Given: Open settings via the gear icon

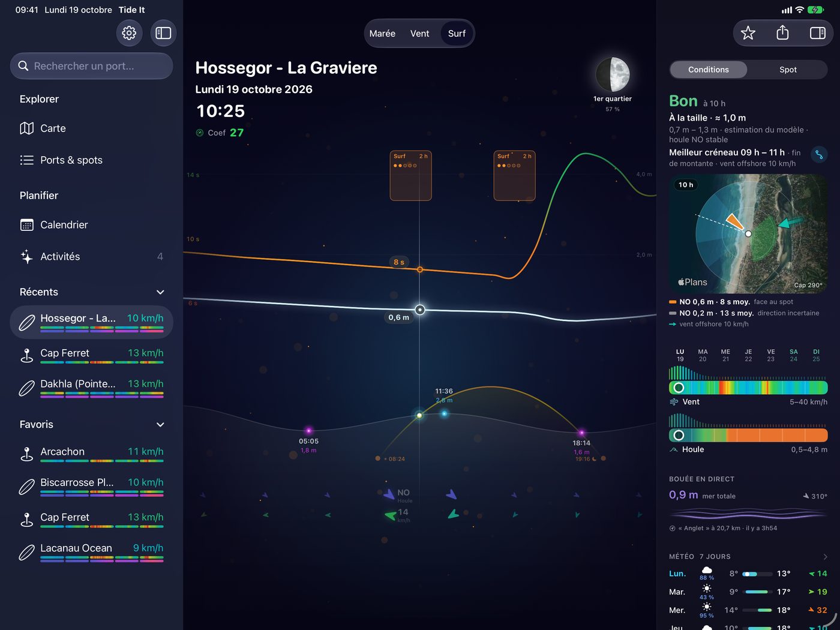Looking at the screenshot, I should pos(129,33).
